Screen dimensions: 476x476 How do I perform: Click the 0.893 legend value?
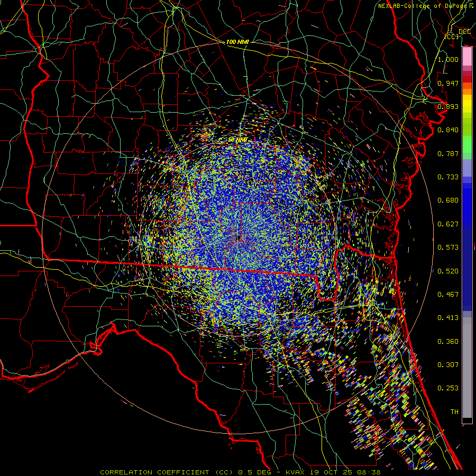point(448,106)
